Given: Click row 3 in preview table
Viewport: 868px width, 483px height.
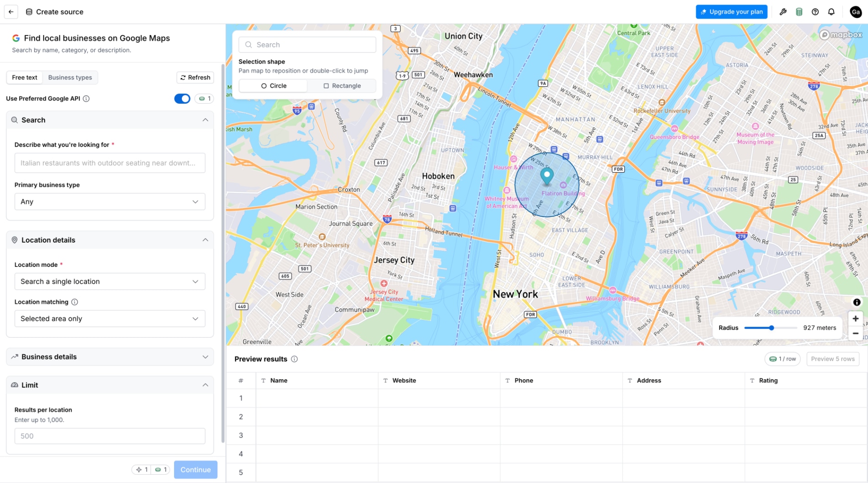Looking at the screenshot, I should pos(547,435).
